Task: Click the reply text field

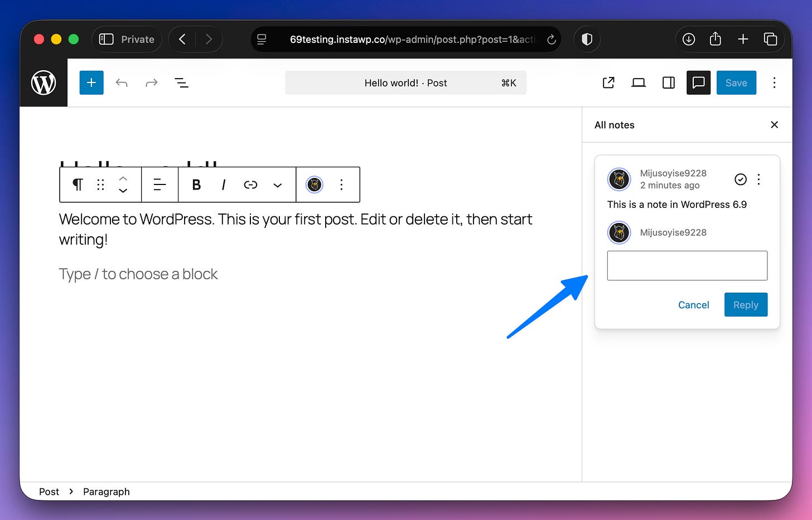Action: [687, 265]
